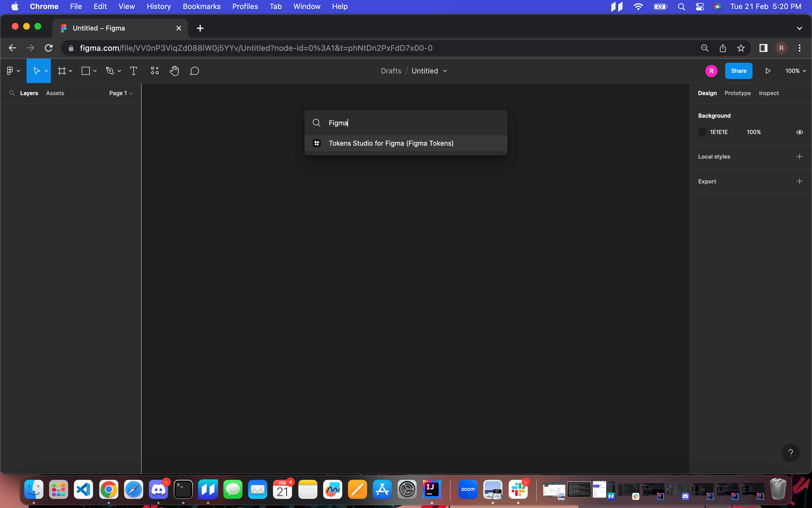The width and height of the screenshot is (812, 508).
Task: Select the Text tool
Action: click(134, 71)
